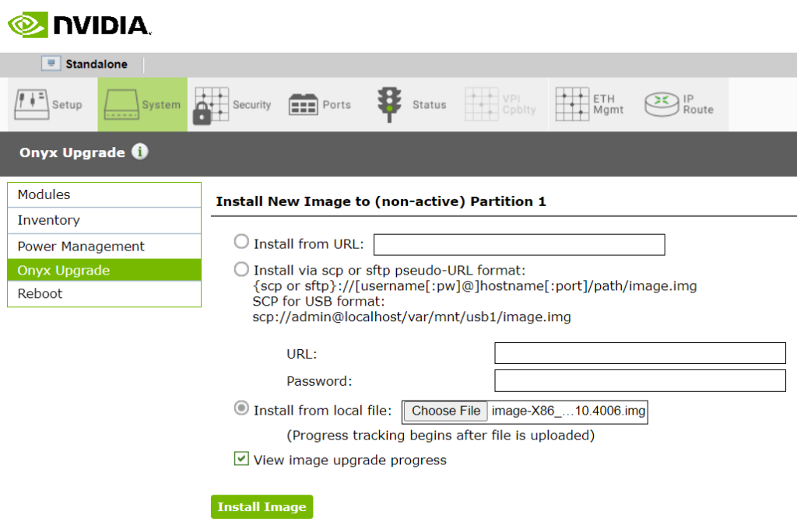797x532 pixels.
Task: Click the Standalone monitor icon
Action: pos(51,64)
